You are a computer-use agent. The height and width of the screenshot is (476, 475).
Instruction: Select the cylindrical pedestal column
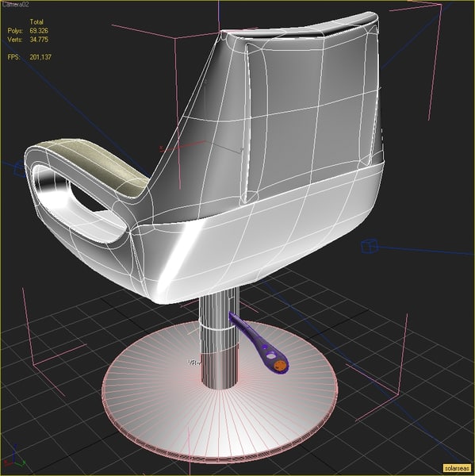(x=219, y=339)
